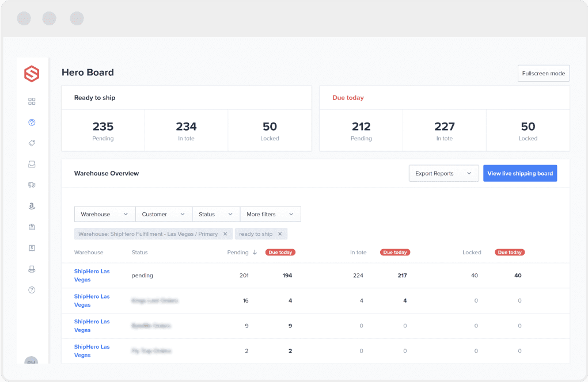The height and width of the screenshot is (382, 588).
Task: Open the Amazon sidebar icon
Action: click(32, 206)
